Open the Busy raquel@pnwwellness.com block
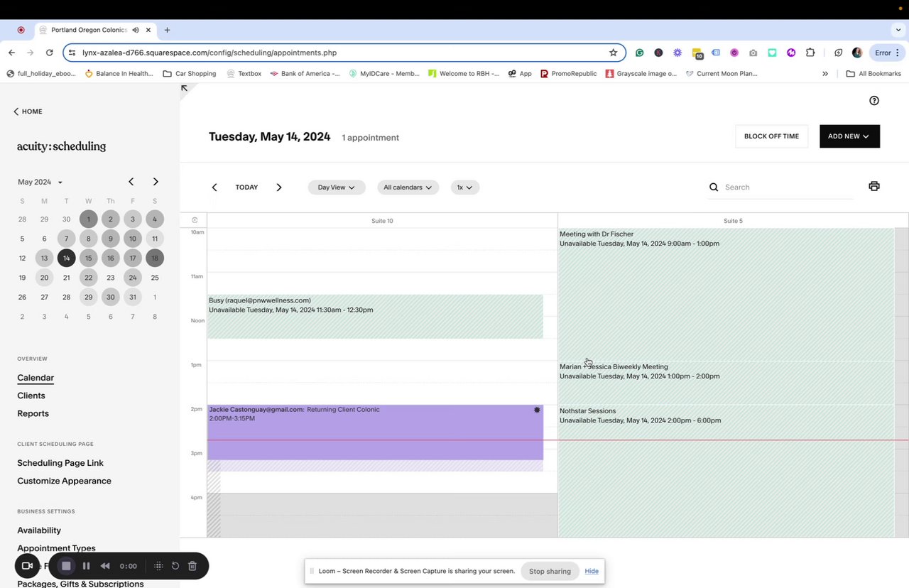Image resolution: width=909 pixels, height=588 pixels. (x=375, y=316)
